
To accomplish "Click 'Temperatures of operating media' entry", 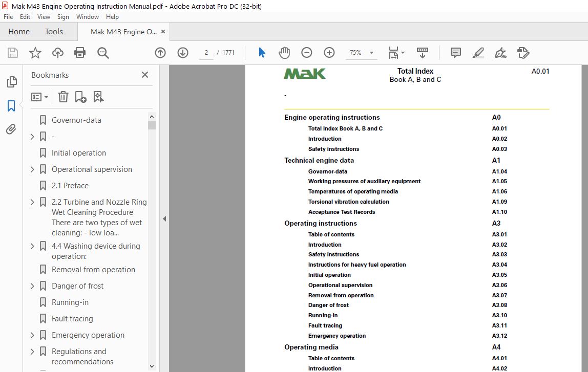I will point(353,191).
